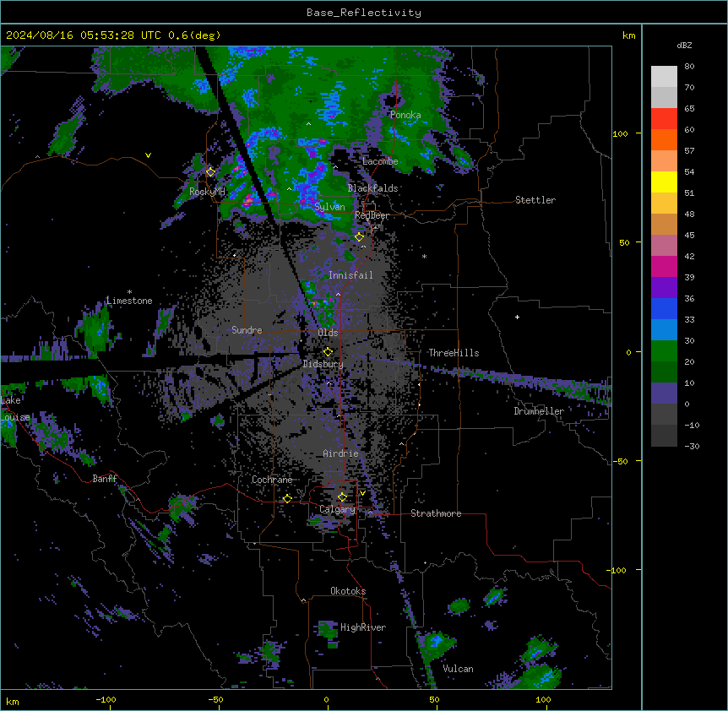
Task: Click the asterisk marker above Limestone label
Action: point(129,292)
